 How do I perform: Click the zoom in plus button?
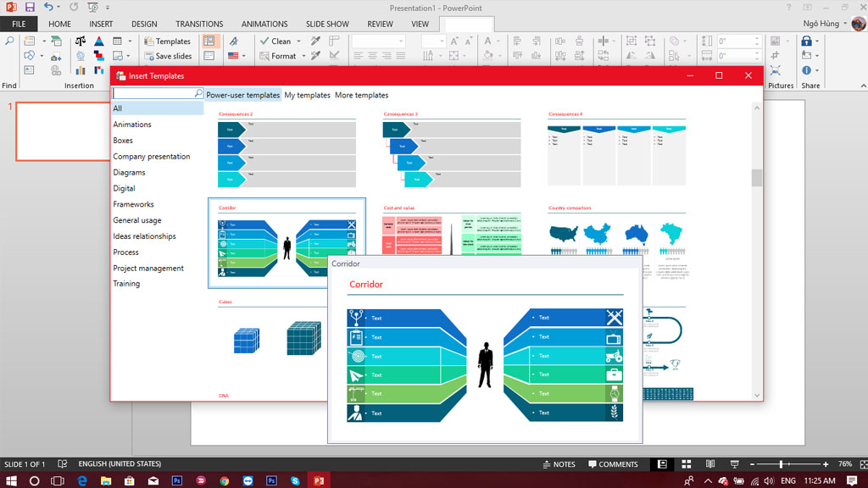click(x=826, y=464)
